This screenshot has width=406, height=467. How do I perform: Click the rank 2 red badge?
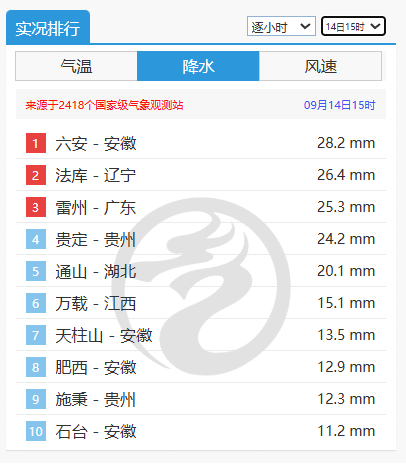36,175
